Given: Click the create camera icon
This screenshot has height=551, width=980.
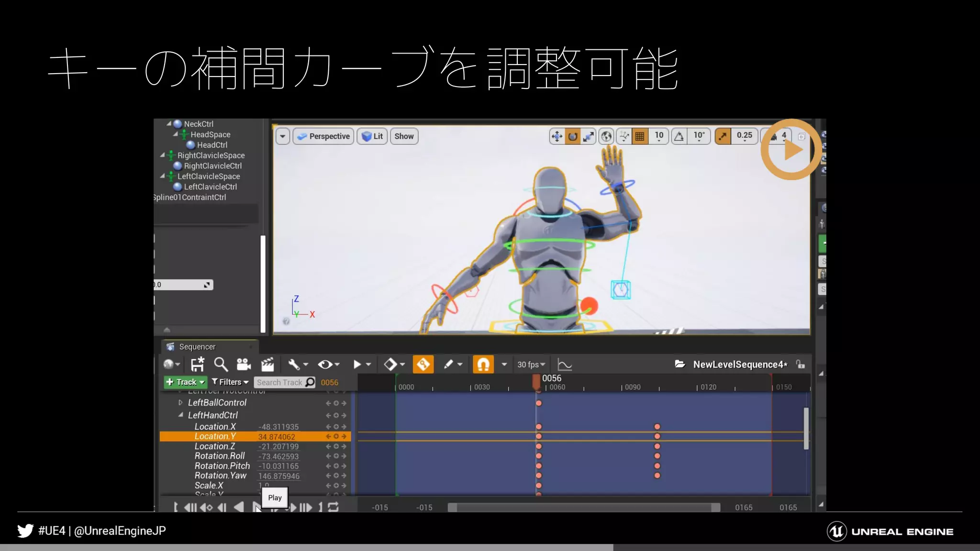Looking at the screenshot, I should click(244, 364).
